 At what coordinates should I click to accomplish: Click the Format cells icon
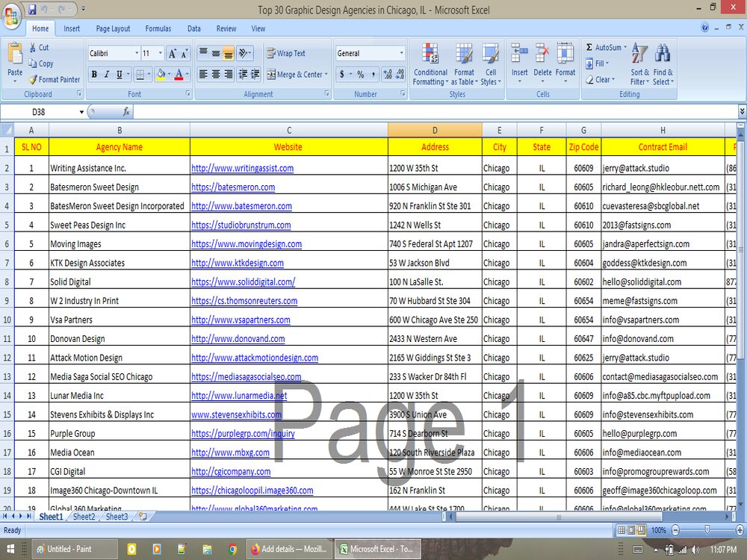click(565, 53)
